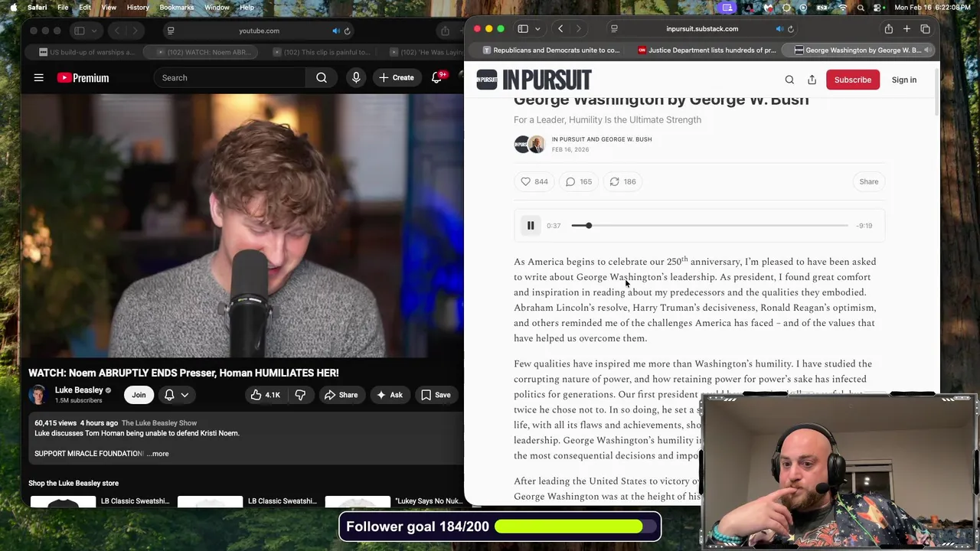The width and height of the screenshot is (980, 551).
Task: Go to the YouTube Premium home logo
Action: point(83,77)
